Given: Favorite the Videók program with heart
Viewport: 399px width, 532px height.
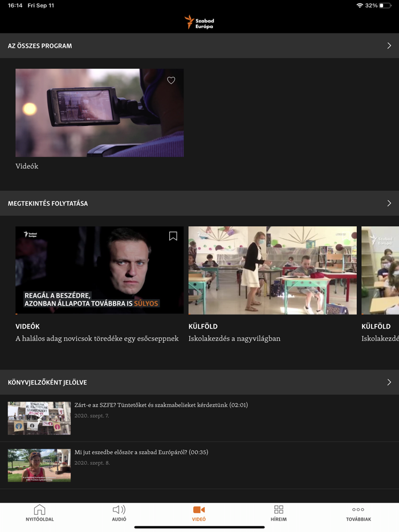Looking at the screenshot, I should 171,80.
